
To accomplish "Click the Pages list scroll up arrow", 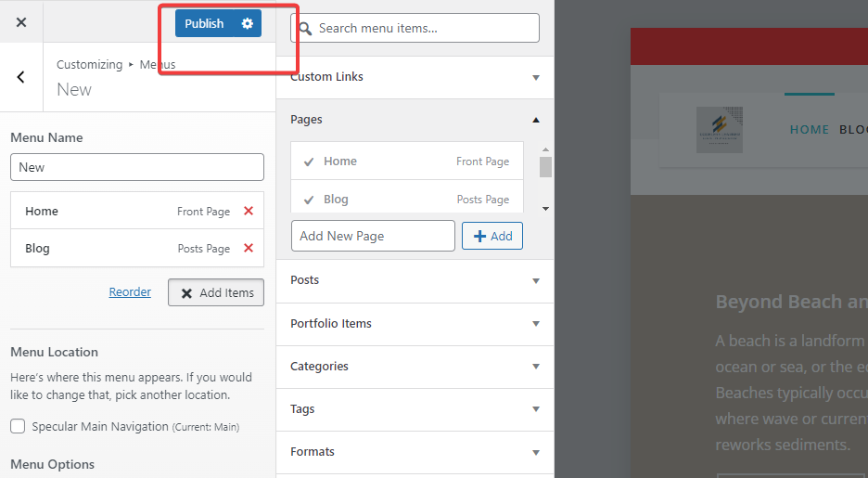I will coord(545,149).
